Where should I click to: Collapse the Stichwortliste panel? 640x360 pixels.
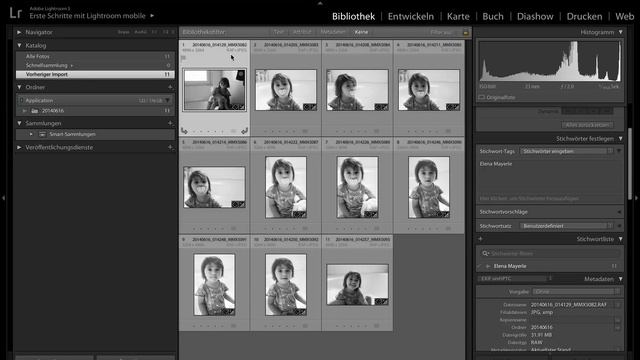coord(620,239)
